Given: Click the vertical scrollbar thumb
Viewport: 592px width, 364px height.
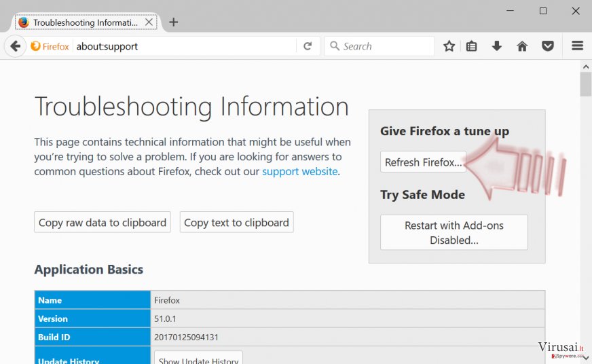Looking at the screenshot, I should 586,84.
